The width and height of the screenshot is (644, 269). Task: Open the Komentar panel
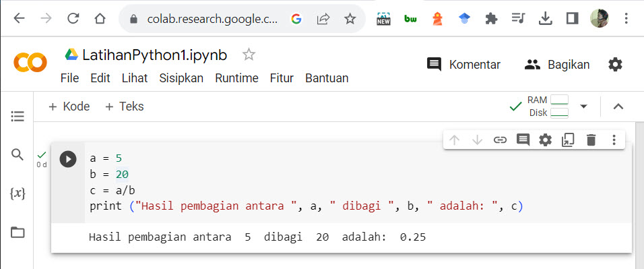click(463, 65)
